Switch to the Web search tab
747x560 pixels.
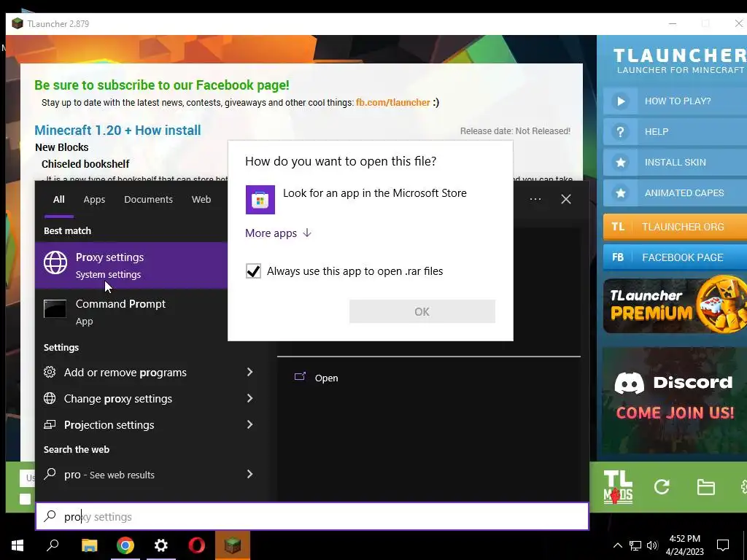(x=201, y=200)
